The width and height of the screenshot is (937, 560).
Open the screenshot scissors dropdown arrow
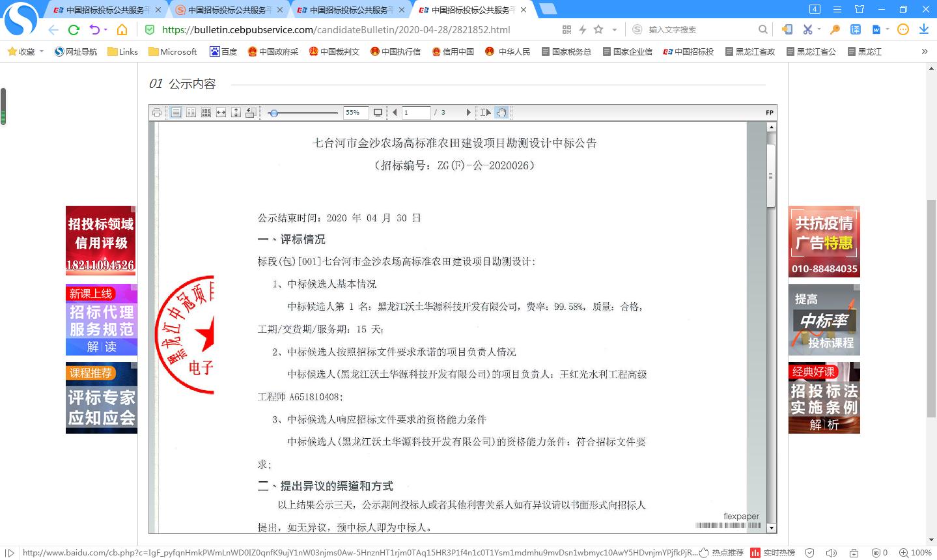[x=819, y=30]
